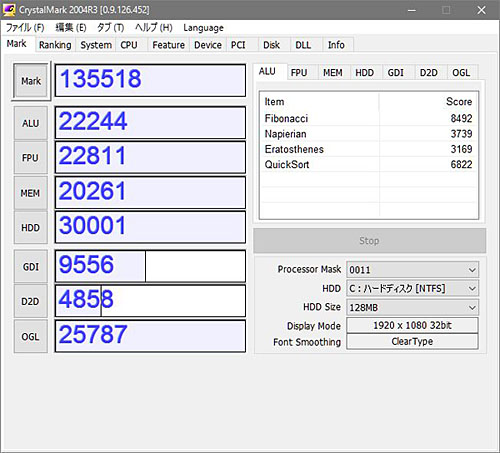Run the MEM benchmark button
Viewport: 500px width, 453px height.
pos(31,193)
